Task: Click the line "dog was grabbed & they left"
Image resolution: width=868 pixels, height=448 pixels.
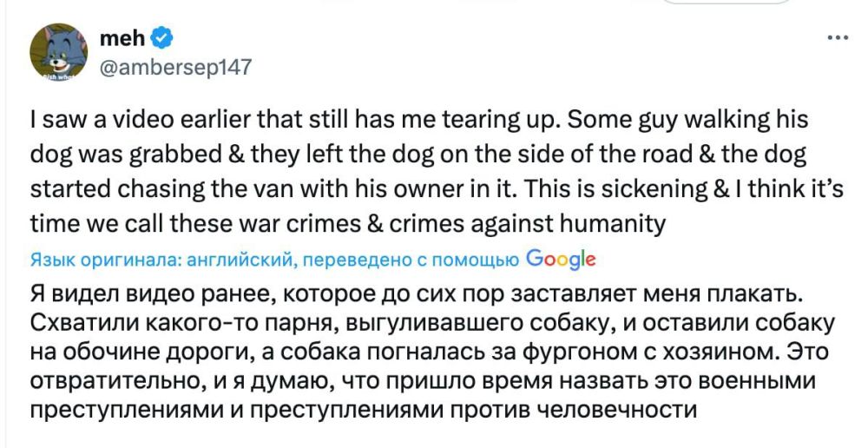Action: tap(418, 155)
